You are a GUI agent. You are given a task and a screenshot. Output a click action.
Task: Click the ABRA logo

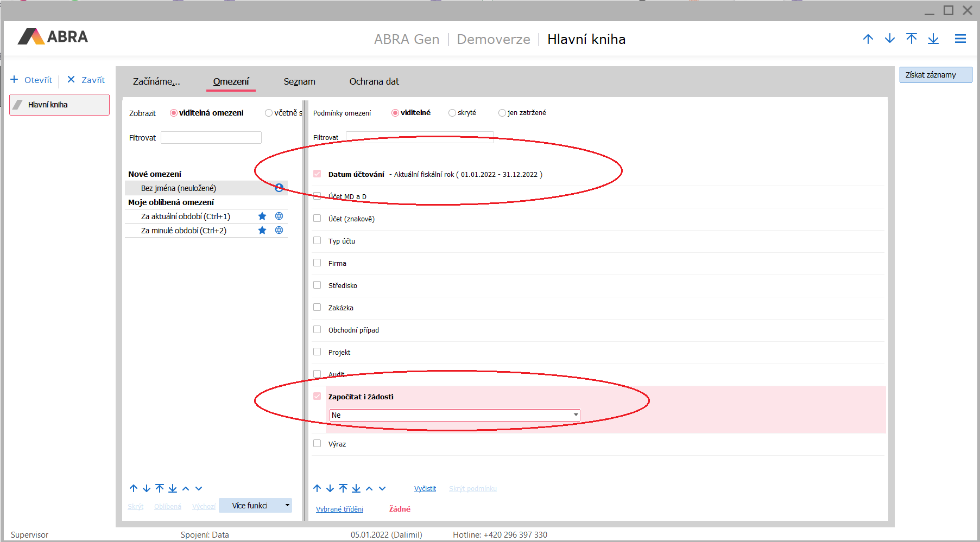[x=53, y=37]
